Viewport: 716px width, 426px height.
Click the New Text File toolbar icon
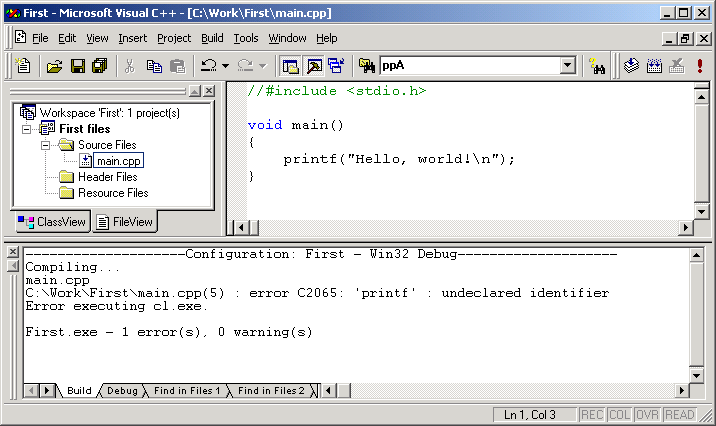point(23,66)
